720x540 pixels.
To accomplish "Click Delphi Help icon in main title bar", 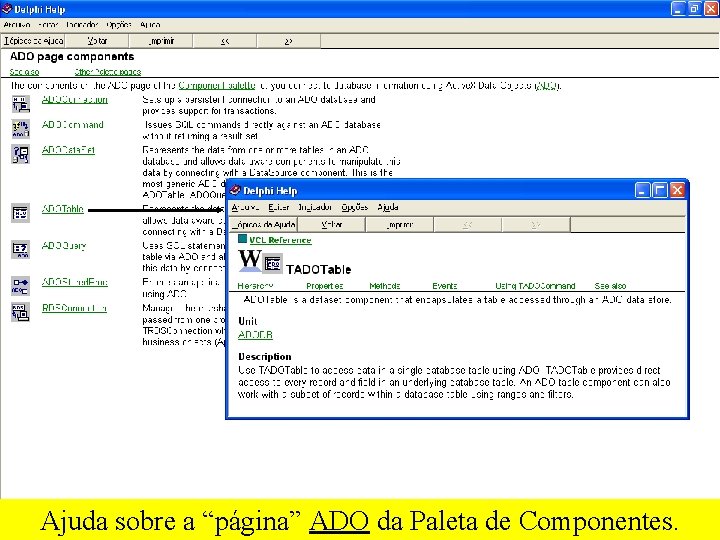I will [x=6, y=9].
